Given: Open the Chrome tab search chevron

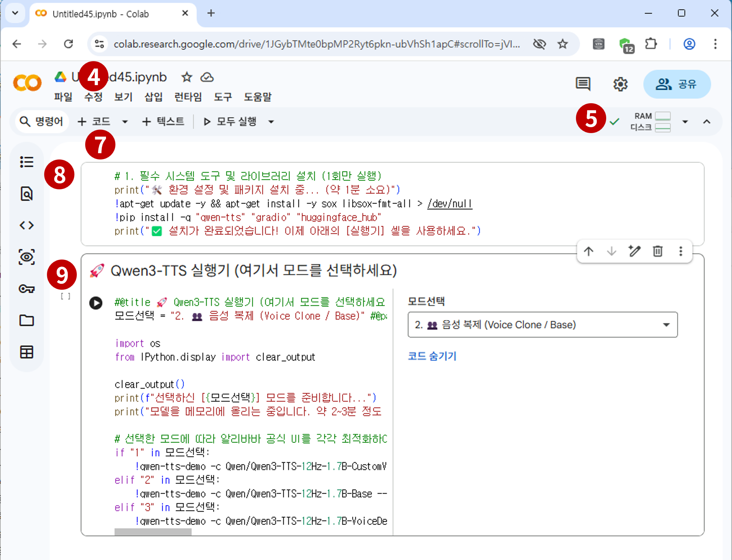Looking at the screenshot, I should click(x=15, y=13).
